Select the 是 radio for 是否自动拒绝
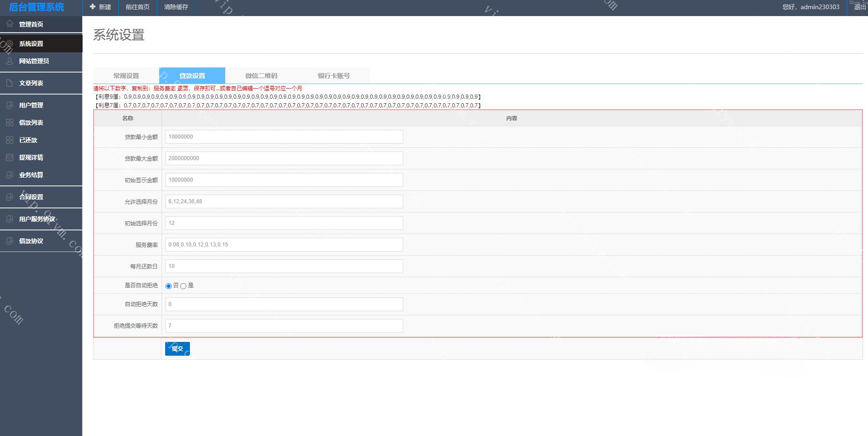The height and width of the screenshot is (436, 868). [x=184, y=286]
